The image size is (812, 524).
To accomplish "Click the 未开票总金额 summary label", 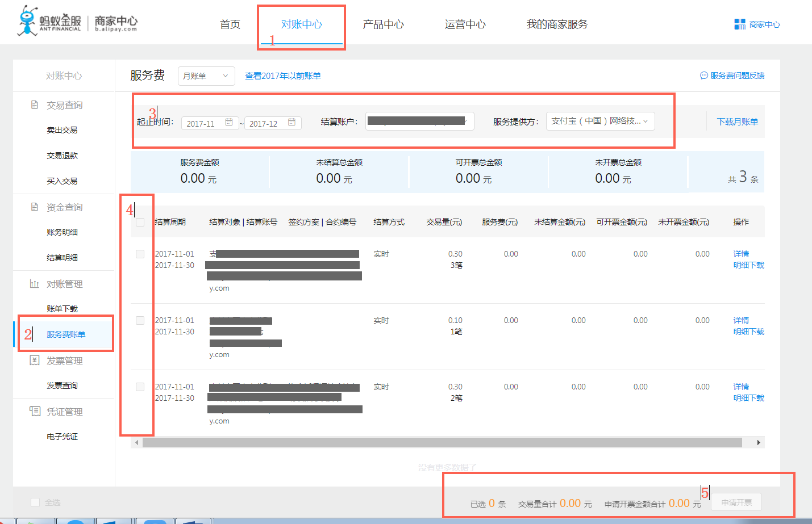I will (x=618, y=162).
